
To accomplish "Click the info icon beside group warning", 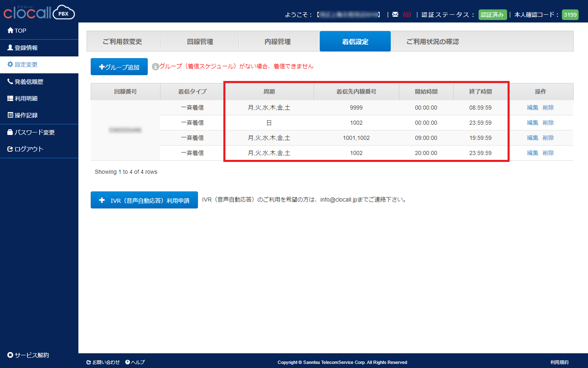I will pyautogui.click(x=155, y=67).
